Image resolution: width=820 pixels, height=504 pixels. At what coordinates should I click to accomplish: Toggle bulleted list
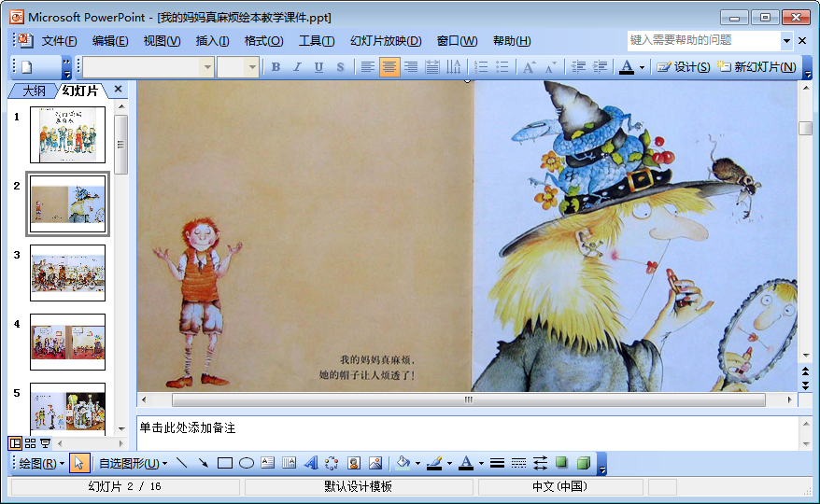tap(502, 67)
